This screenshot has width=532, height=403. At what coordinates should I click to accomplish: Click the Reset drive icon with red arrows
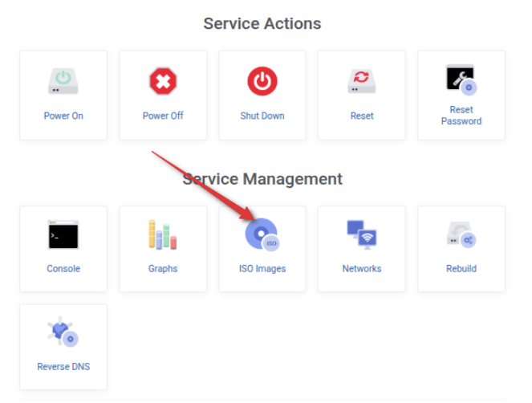point(362,81)
